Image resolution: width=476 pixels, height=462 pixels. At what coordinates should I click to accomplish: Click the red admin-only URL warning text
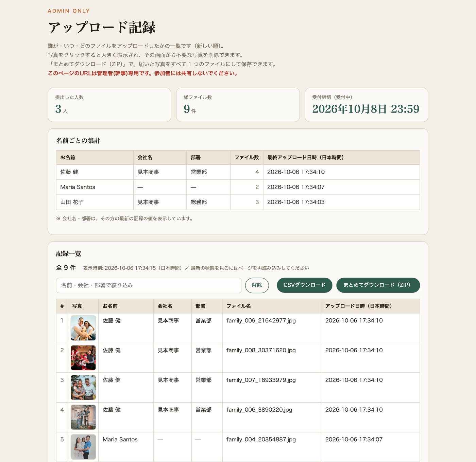click(142, 73)
